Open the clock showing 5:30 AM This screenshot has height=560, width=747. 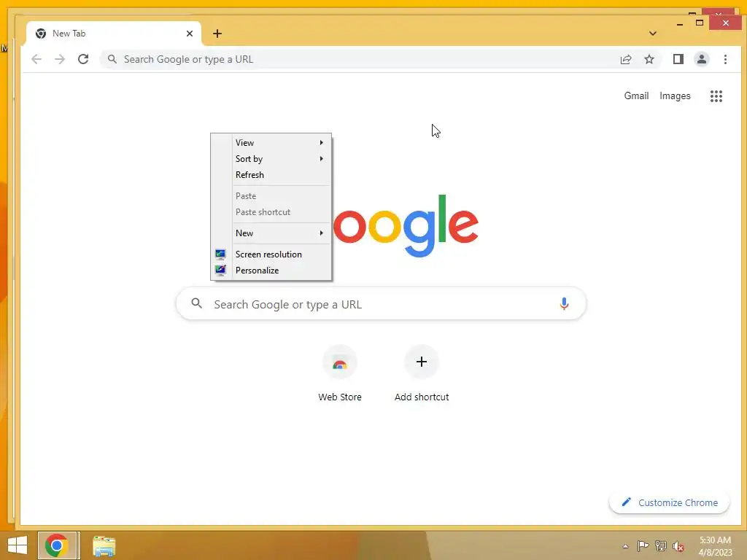click(715, 546)
